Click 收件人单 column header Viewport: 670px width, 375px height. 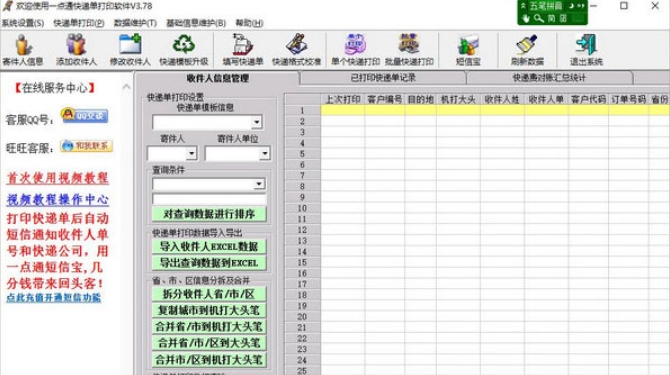tap(546, 100)
